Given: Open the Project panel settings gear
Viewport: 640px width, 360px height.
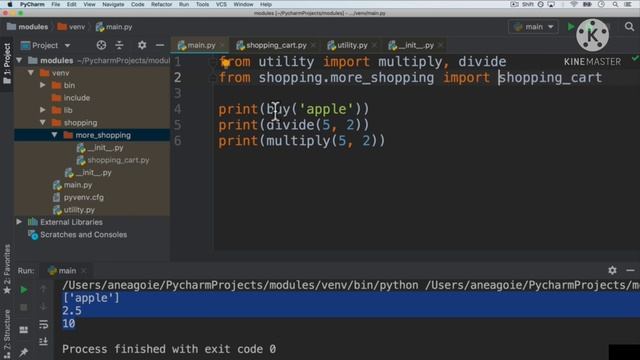Looking at the screenshot, I should (x=142, y=45).
